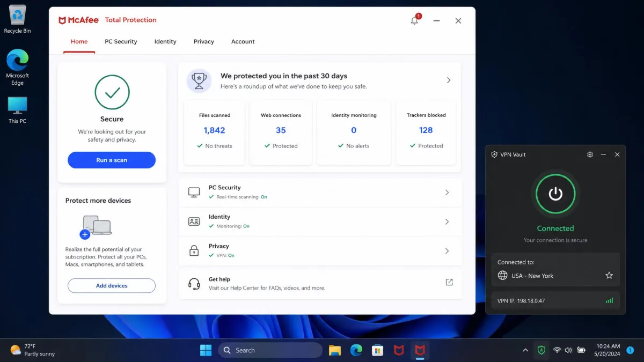Open the Identity tab
644x362 pixels.
165,41
